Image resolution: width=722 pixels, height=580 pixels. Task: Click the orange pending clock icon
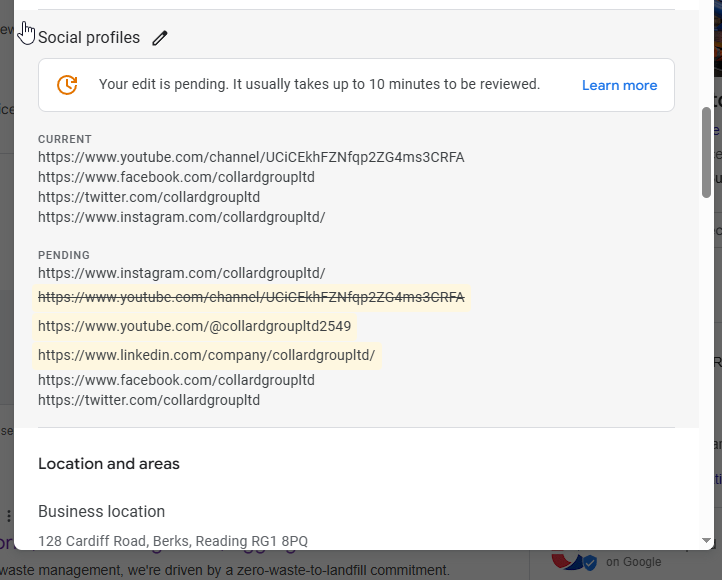67,85
